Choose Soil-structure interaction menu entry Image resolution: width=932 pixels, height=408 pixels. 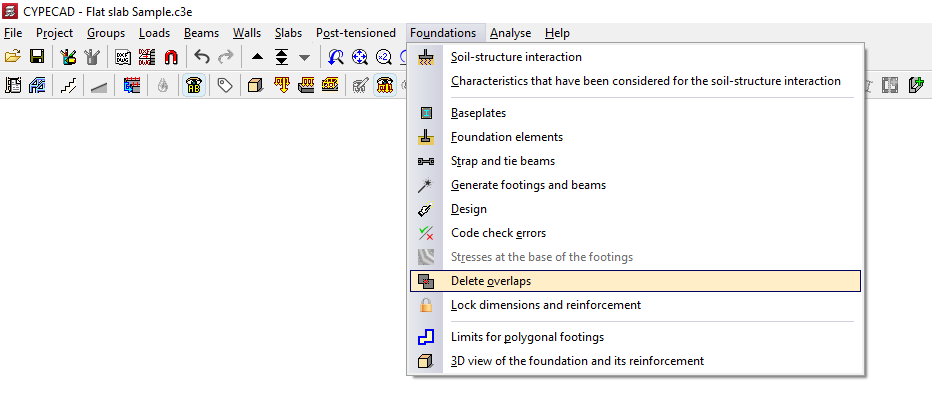tap(516, 57)
